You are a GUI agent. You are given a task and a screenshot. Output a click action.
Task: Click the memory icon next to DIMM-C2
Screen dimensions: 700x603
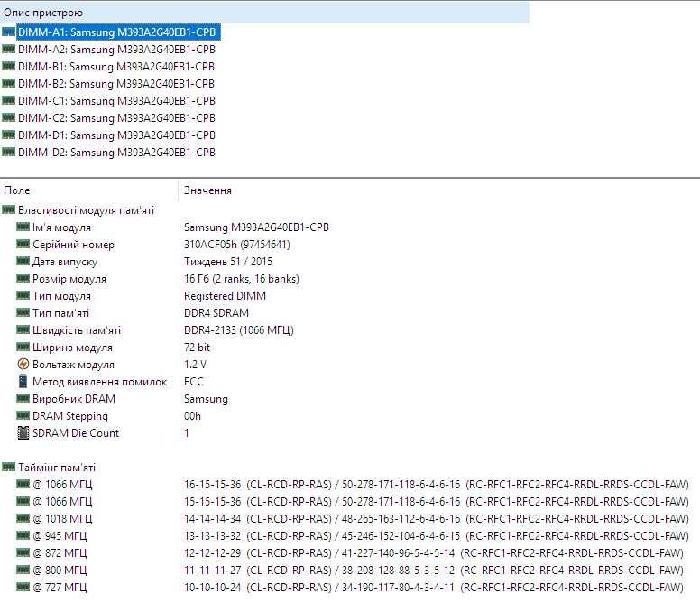(x=8, y=117)
